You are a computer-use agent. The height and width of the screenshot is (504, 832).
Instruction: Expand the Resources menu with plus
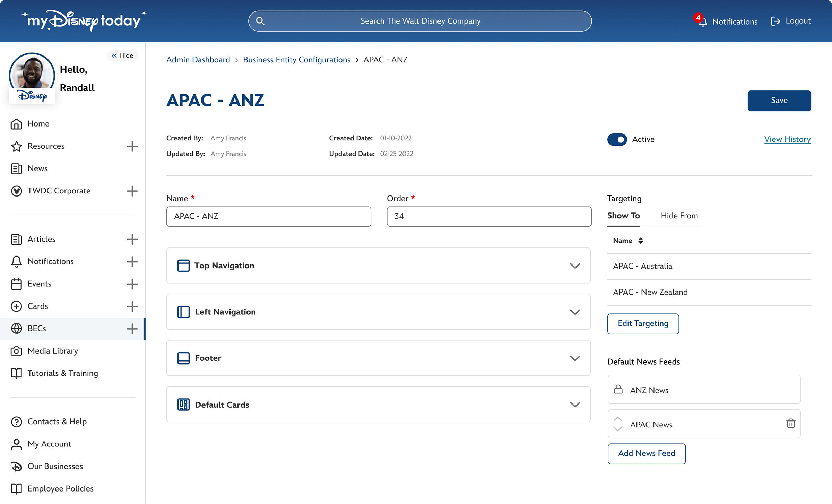[132, 146]
